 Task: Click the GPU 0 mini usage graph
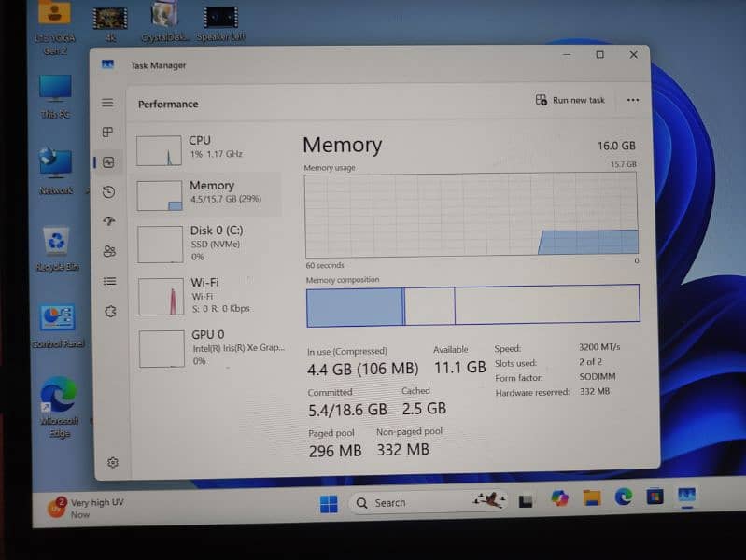click(x=162, y=349)
